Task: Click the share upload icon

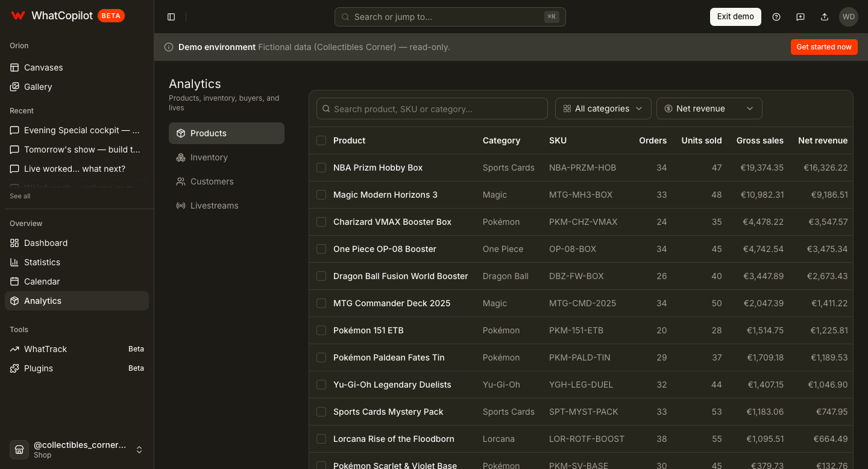Action: click(825, 17)
